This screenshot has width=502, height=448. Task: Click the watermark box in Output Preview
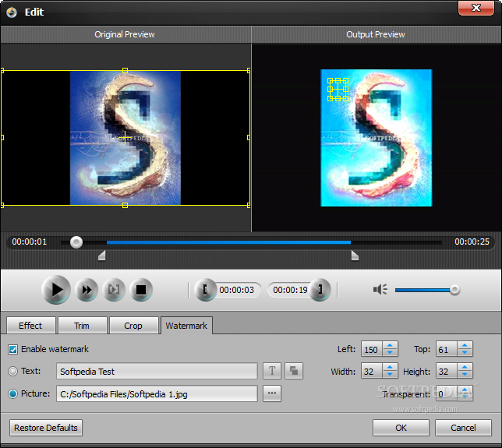point(338,90)
